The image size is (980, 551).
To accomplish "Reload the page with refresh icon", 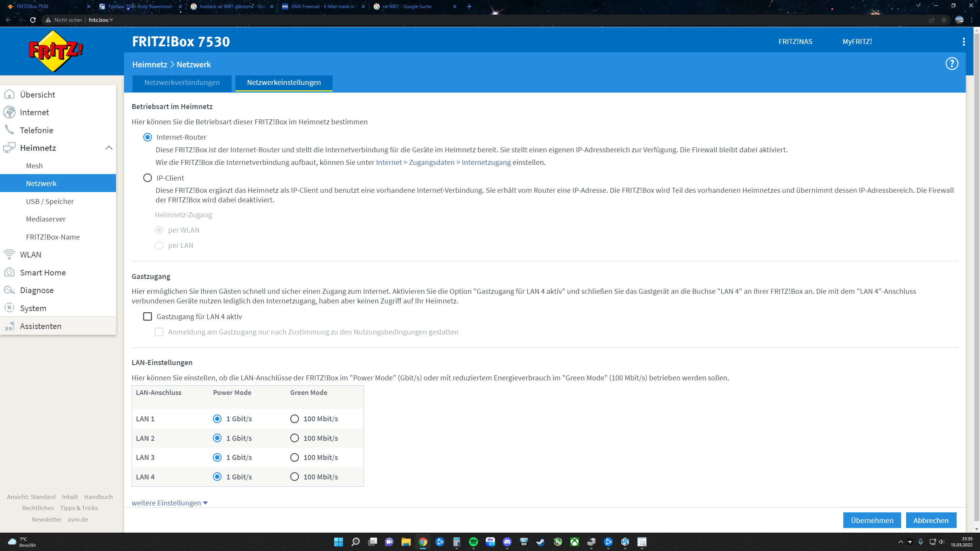I will pos(33,20).
